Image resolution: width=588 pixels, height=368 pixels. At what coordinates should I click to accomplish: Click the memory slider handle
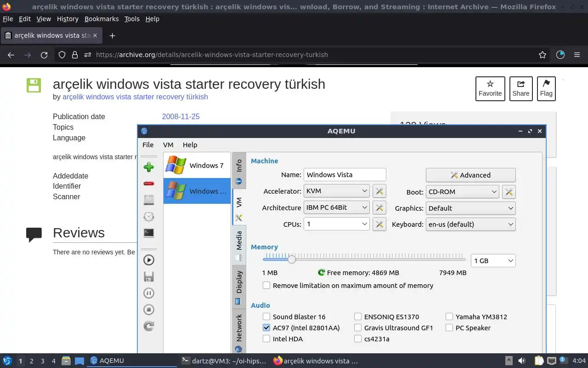(x=292, y=259)
